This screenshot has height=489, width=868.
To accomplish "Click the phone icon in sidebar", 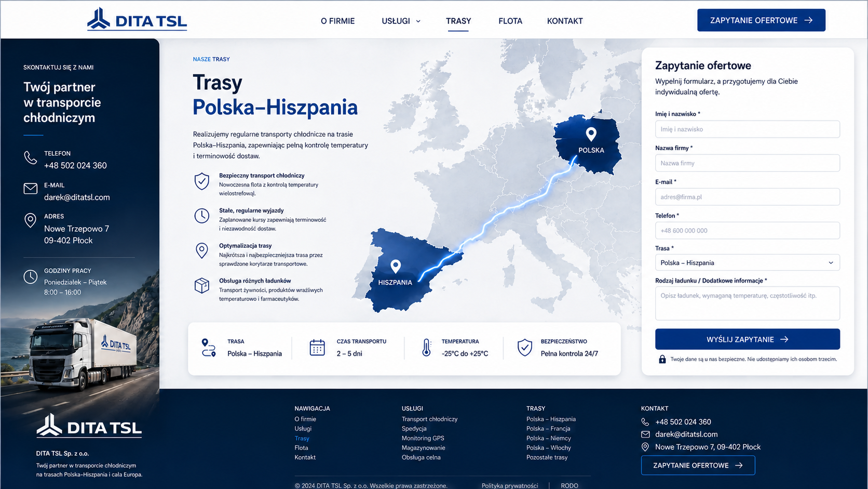I will 31,157.
